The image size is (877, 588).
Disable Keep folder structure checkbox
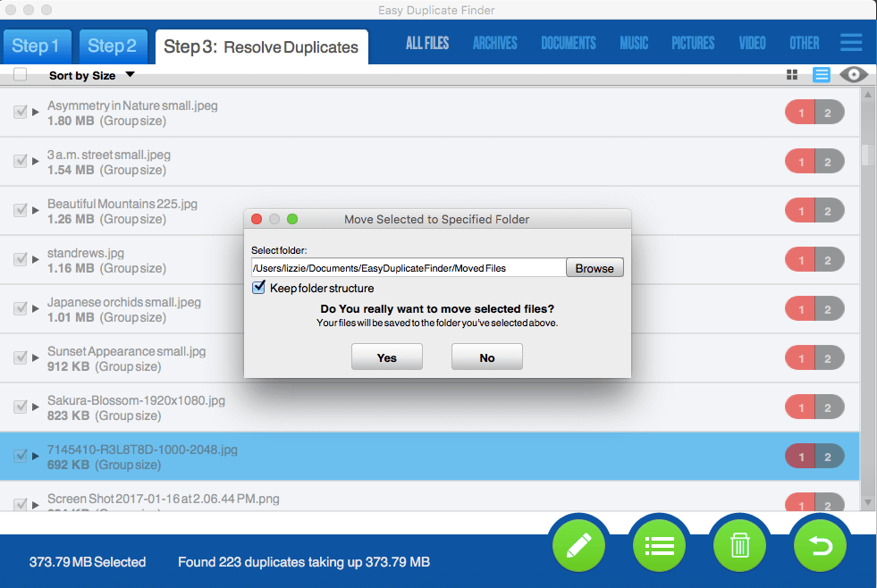[258, 287]
